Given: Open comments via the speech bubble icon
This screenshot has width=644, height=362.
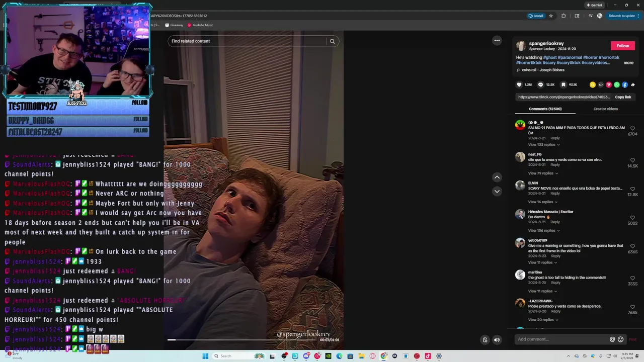Looking at the screenshot, I should [540, 84].
